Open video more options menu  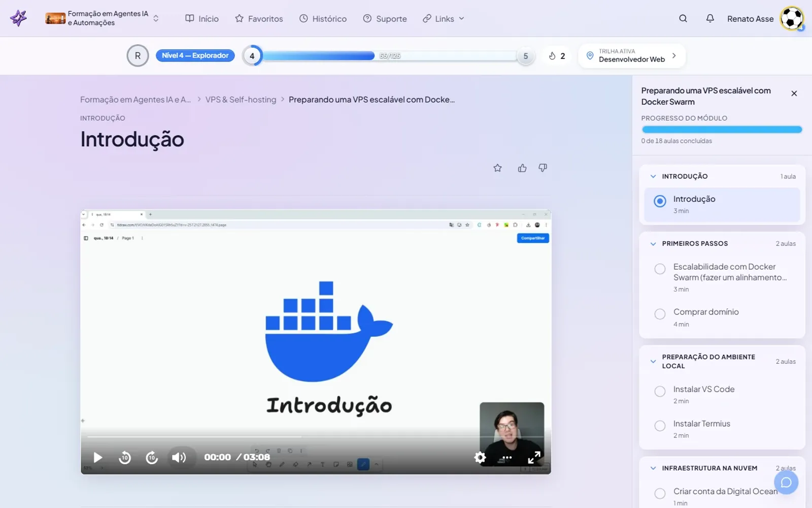click(x=506, y=458)
